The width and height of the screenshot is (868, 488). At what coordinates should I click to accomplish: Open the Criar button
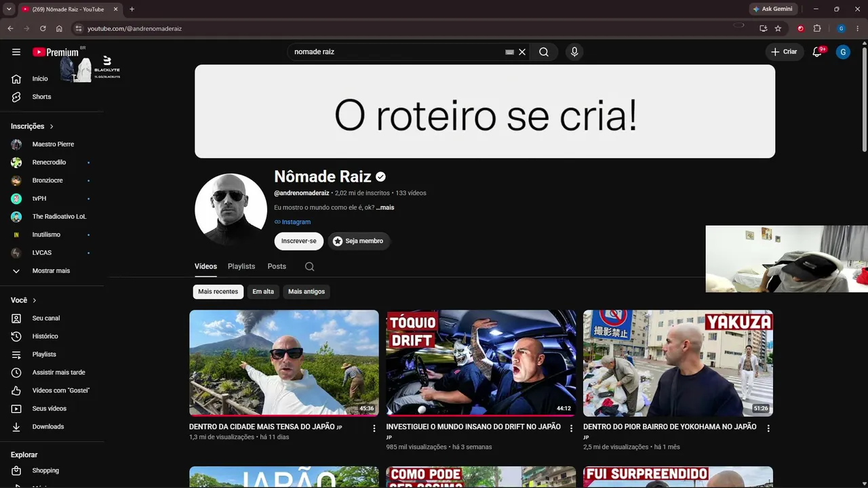785,52
